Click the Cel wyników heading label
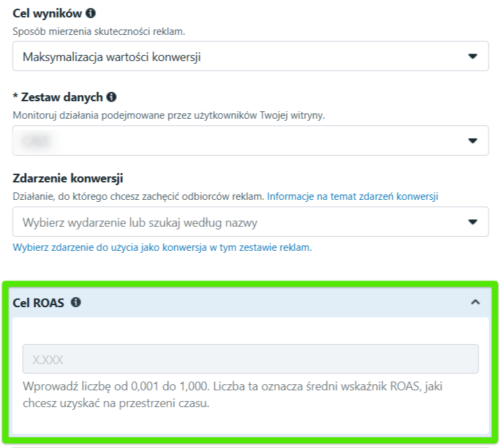 pos(47,13)
